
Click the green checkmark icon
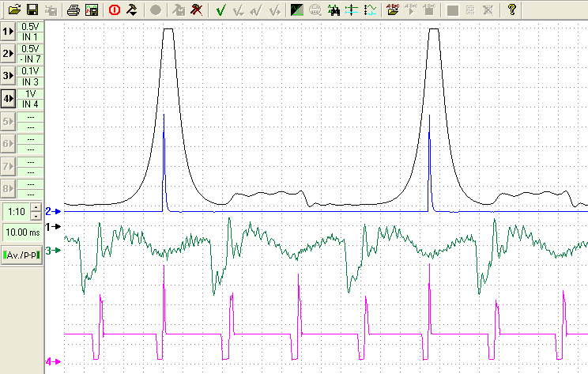pos(220,9)
